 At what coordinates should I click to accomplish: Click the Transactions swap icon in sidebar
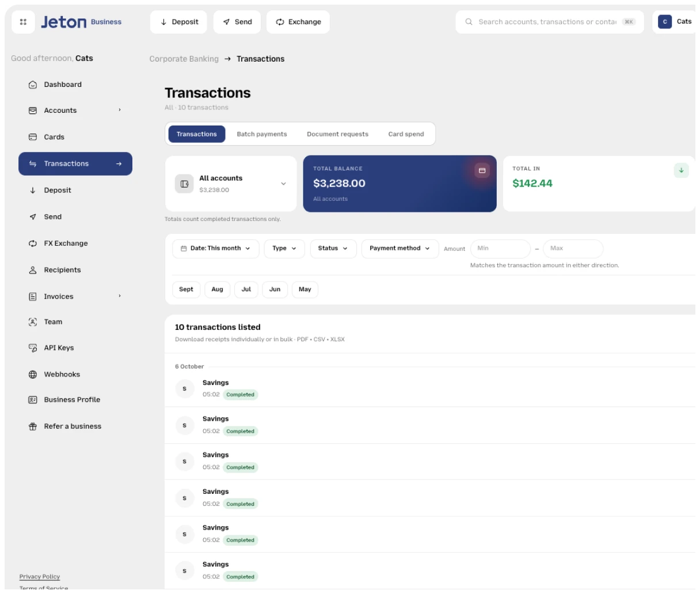33,164
